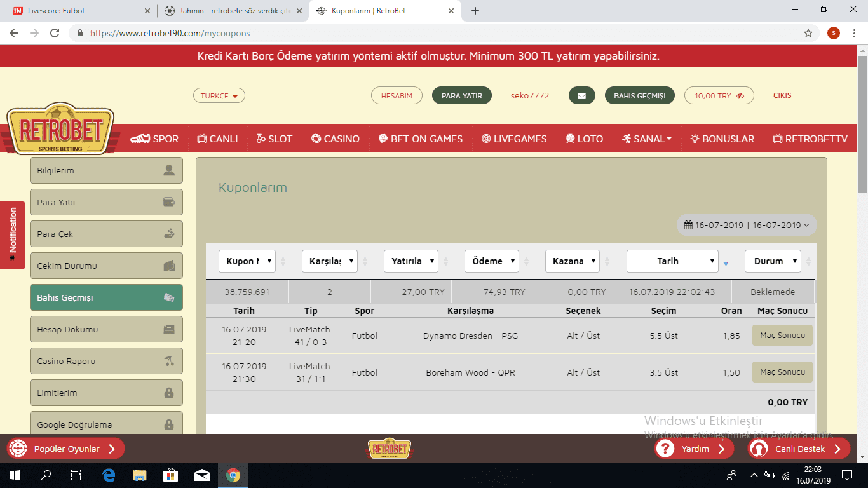Click the bottom bar RetroBet logo
868x488 pixels.
(x=389, y=449)
